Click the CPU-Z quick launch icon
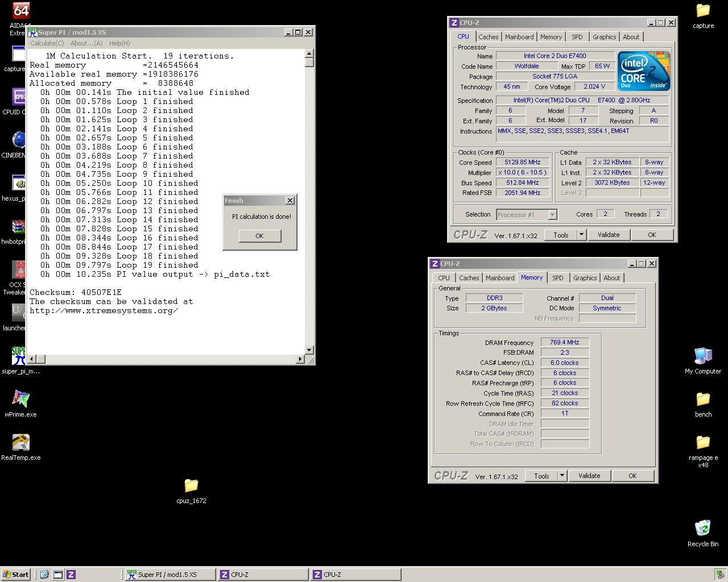The height and width of the screenshot is (582, 728). (71, 575)
